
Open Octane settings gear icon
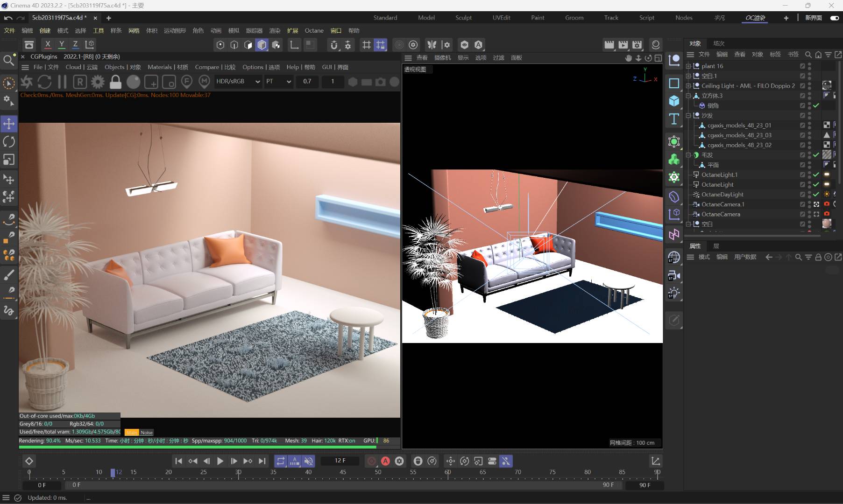click(98, 82)
